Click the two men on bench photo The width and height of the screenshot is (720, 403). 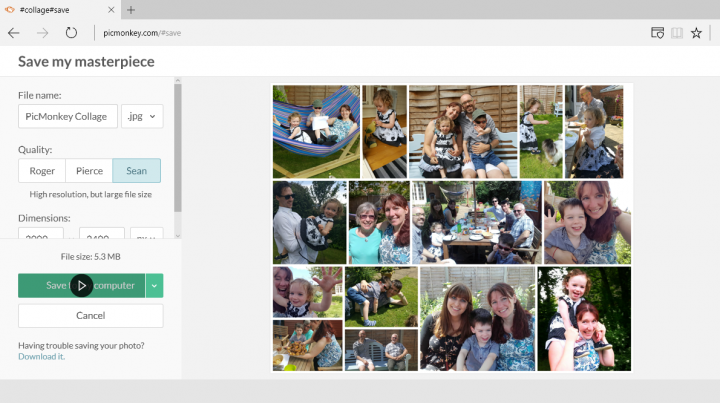[381, 350]
